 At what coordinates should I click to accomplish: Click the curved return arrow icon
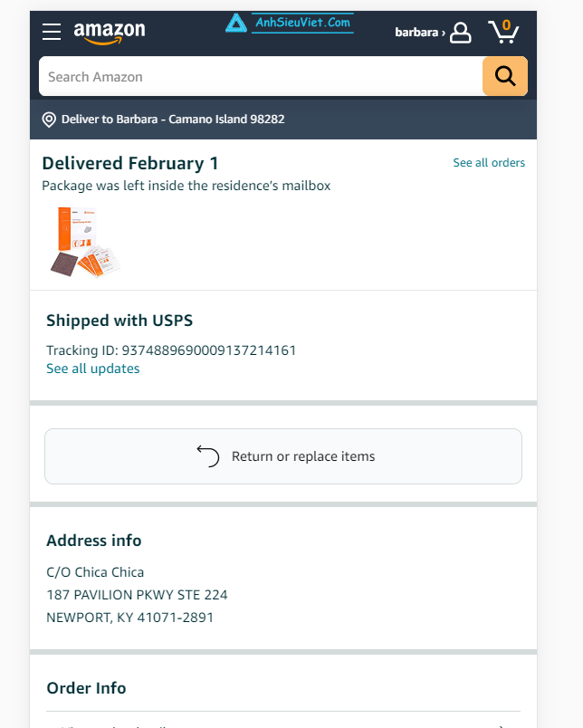(208, 456)
